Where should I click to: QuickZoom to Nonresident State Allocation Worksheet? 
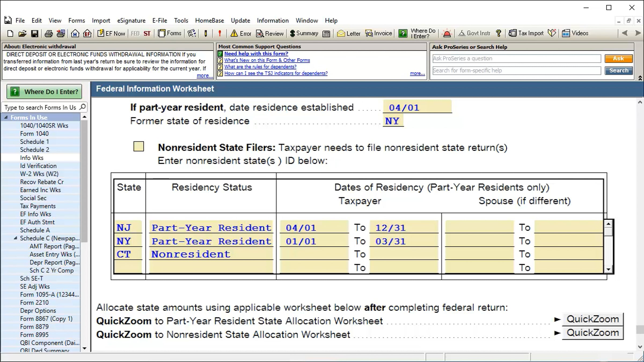[593, 333]
